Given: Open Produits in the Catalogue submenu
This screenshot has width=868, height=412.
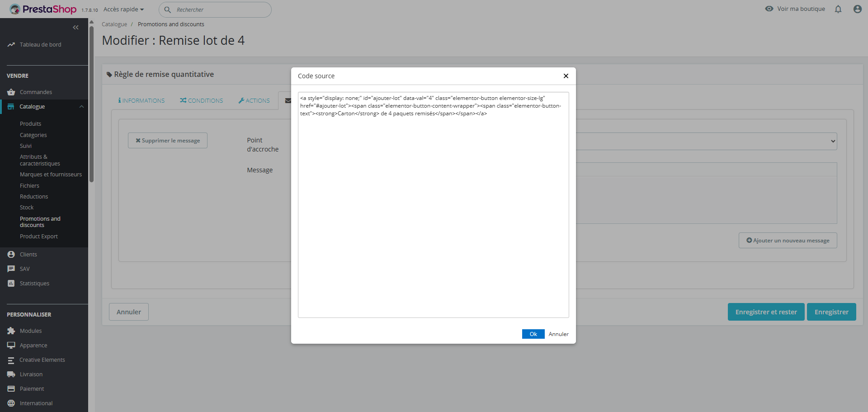Looking at the screenshot, I should [x=30, y=124].
